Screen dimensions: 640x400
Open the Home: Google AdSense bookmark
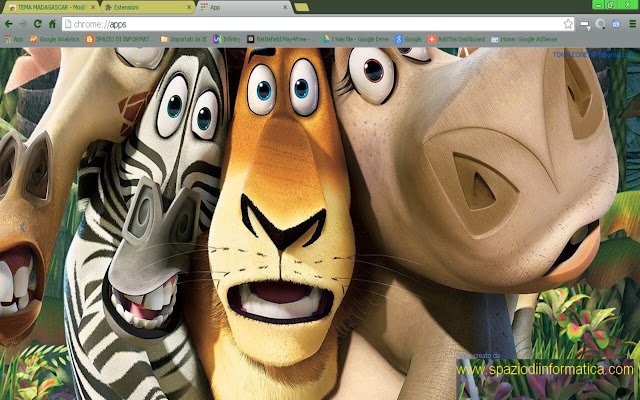pos(524,39)
